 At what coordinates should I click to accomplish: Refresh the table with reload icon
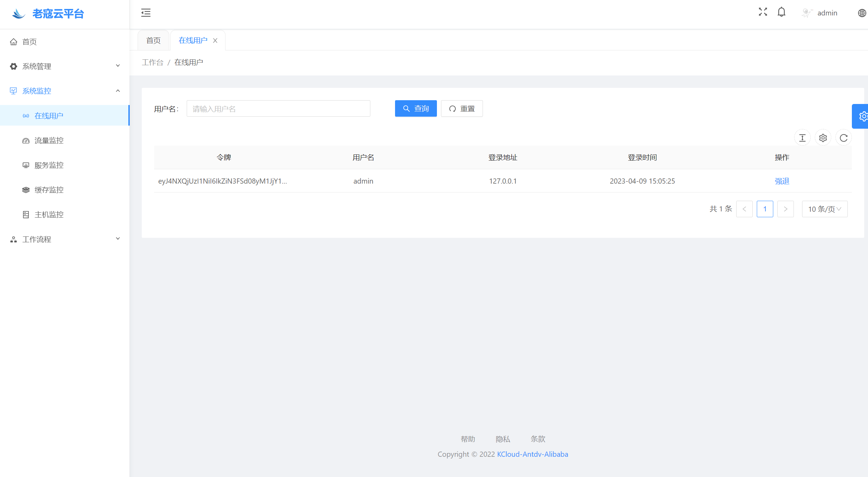[x=844, y=138]
